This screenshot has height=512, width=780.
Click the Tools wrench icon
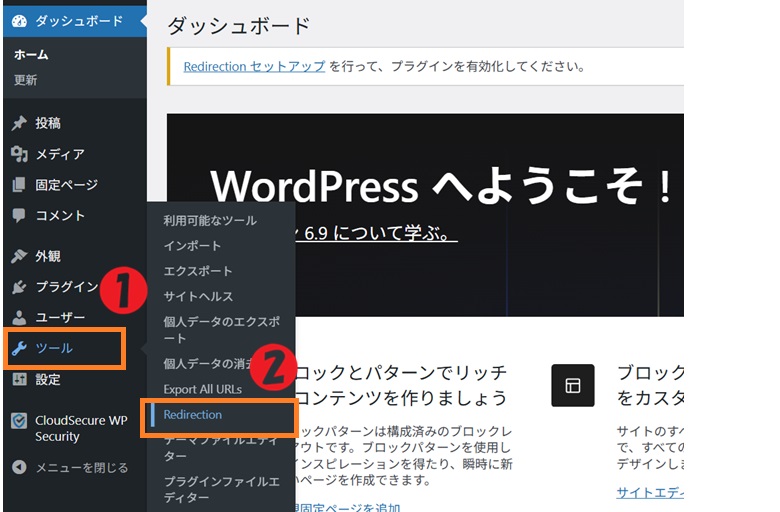[19, 348]
